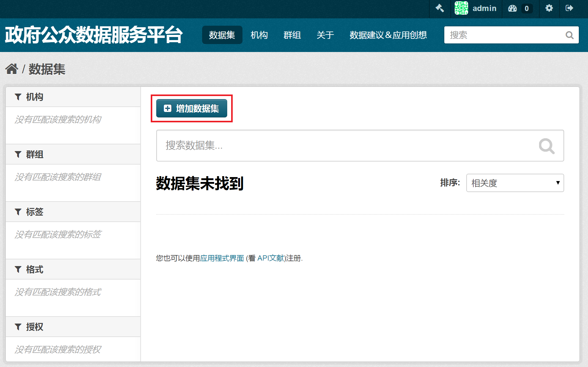Open the 数据集 navigation tab
The image size is (588, 367).
222,35
